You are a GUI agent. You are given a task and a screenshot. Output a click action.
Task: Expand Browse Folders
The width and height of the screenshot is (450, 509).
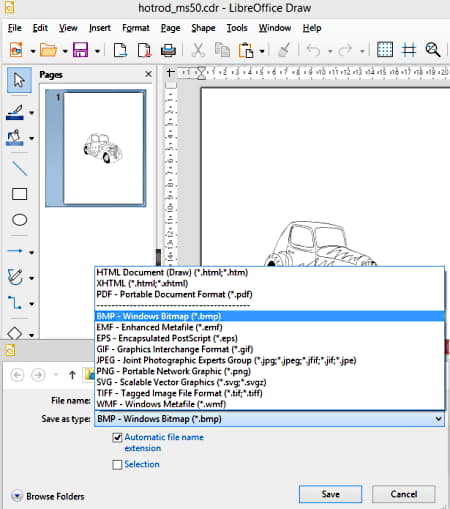point(48,496)
